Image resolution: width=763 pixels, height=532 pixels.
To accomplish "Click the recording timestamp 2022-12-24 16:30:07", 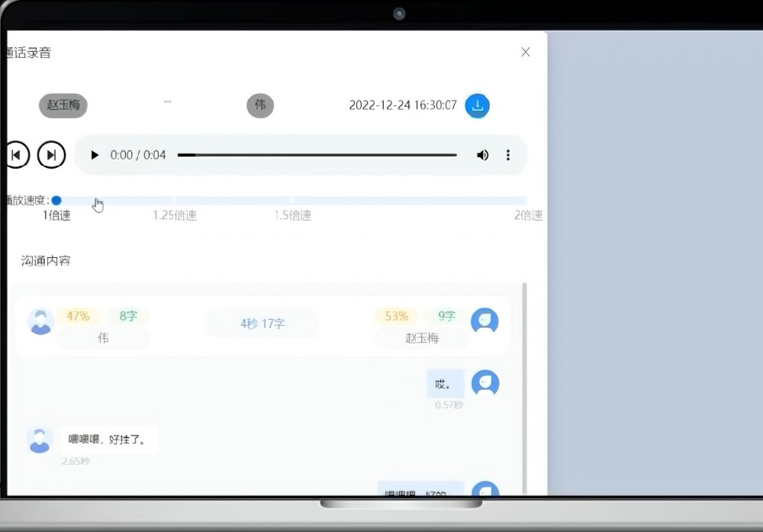I will click(403, 105).
